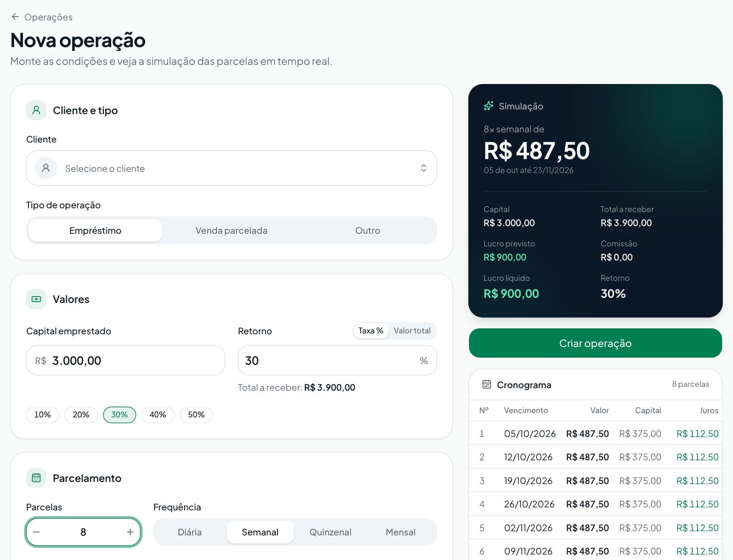The width and height of the screenshot is (733, 560).
Task: Click the 19/10/2026 due date row
Action: [x=595, y=481]
